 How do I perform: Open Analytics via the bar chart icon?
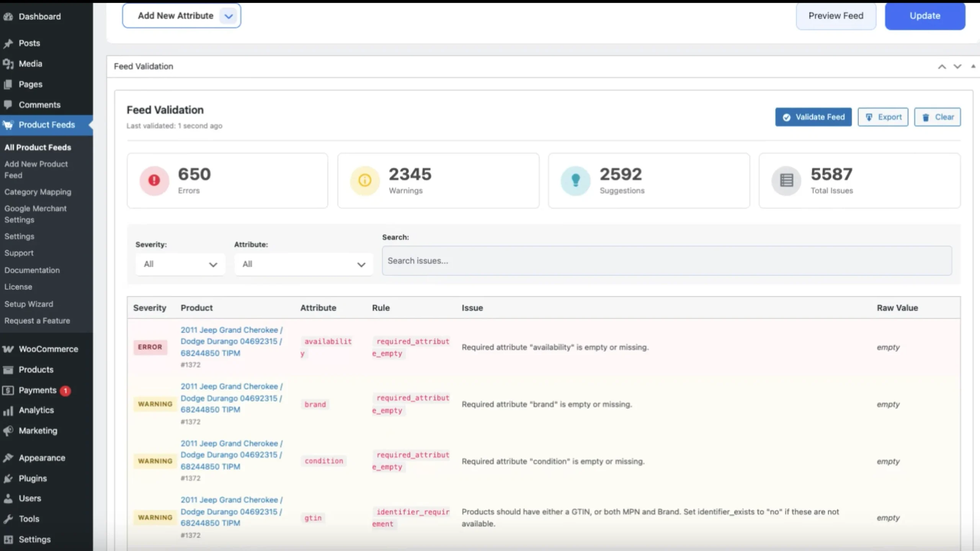(x=8, y=410)
